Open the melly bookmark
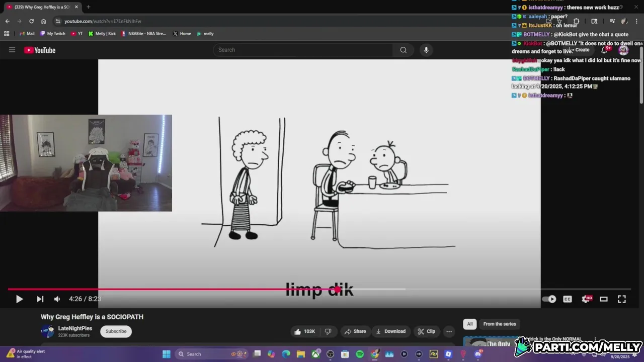The height and width of the screenshot is (362, 644). (205, 34)
